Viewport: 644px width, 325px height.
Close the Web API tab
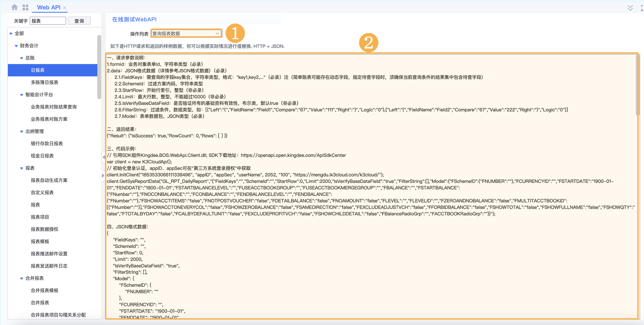click(65, 8)
